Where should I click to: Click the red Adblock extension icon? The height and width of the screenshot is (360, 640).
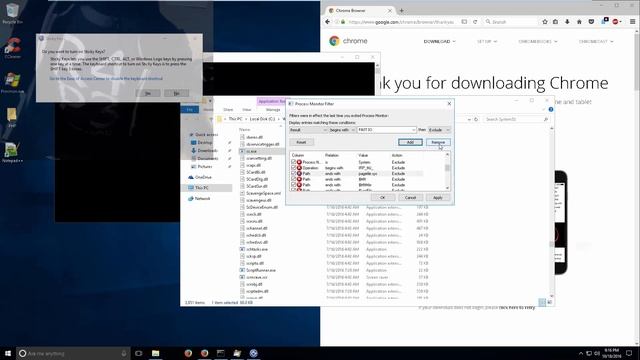(x=616, y=22)
